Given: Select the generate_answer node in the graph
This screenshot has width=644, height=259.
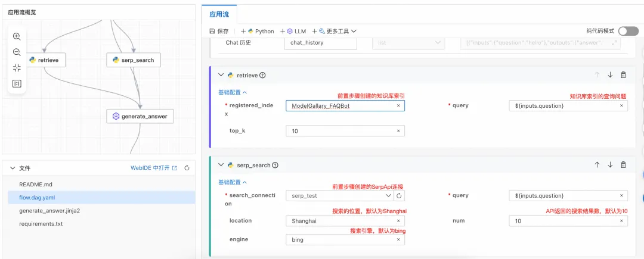Looking at the screenshot, I should 140,116.
